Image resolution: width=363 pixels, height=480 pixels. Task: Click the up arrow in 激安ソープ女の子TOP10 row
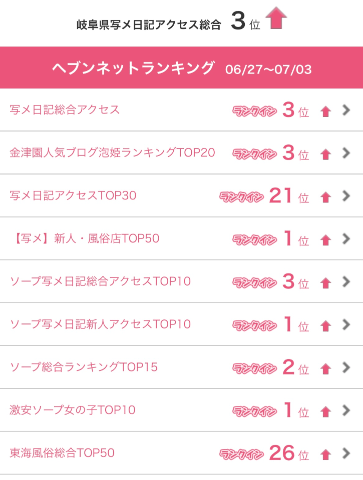(326, 412)
